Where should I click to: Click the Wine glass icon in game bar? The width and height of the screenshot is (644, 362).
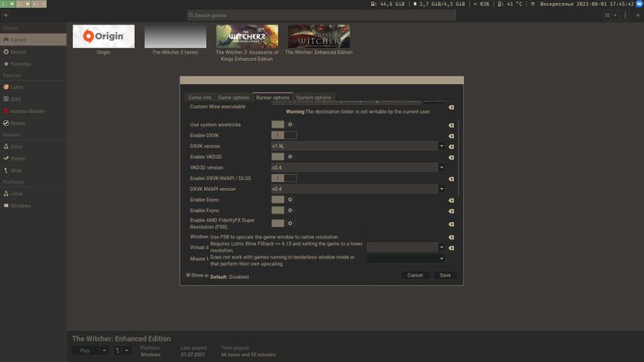[117, 350]
